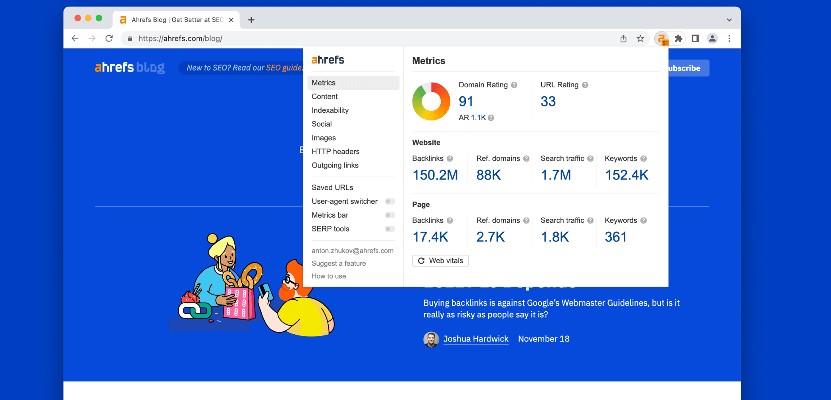This screenshot has width=831, height=400.
Task: Reload the page
Action: 109,38
